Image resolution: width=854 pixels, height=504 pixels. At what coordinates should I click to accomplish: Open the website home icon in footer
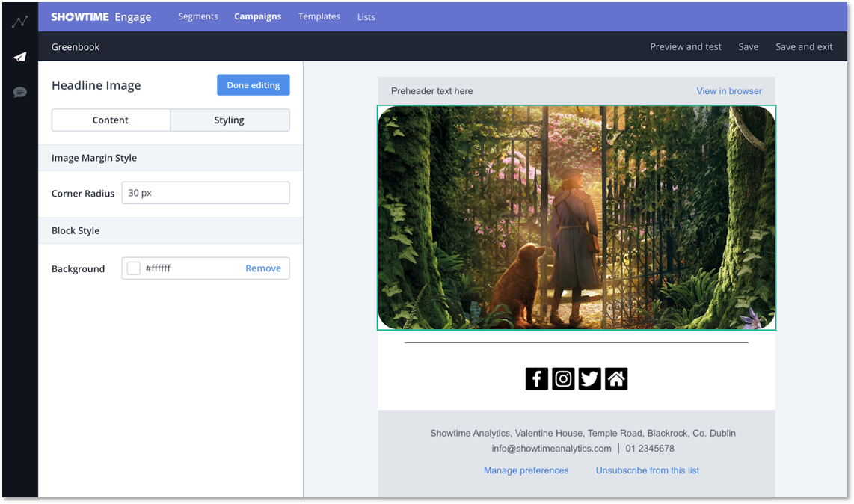pos(615,378)
